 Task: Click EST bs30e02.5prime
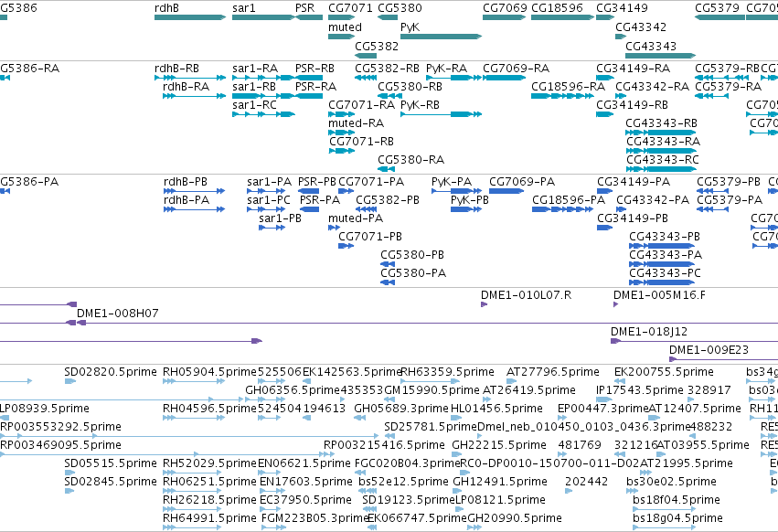coord(671,483)
